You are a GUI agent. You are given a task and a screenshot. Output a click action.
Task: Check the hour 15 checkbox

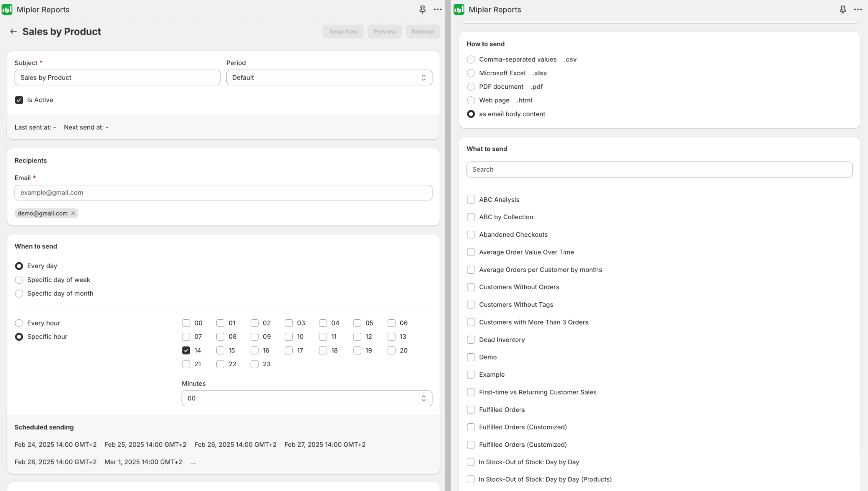click(220, 350)
